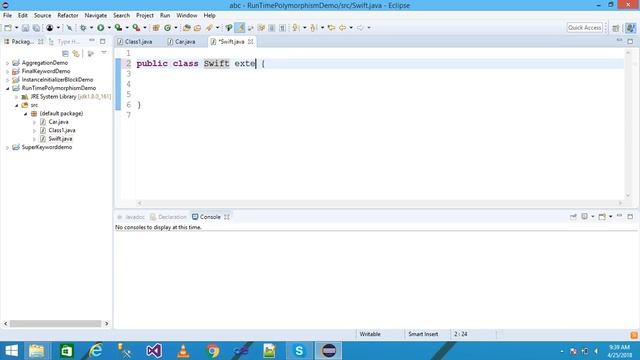Screen dimensions: 640x360
Task: Close the Swift.java editor tab
Action: [251, 42]
